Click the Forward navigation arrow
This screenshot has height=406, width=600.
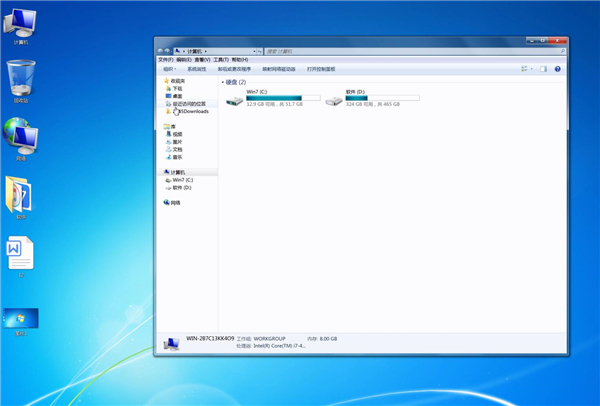[167, 51]
